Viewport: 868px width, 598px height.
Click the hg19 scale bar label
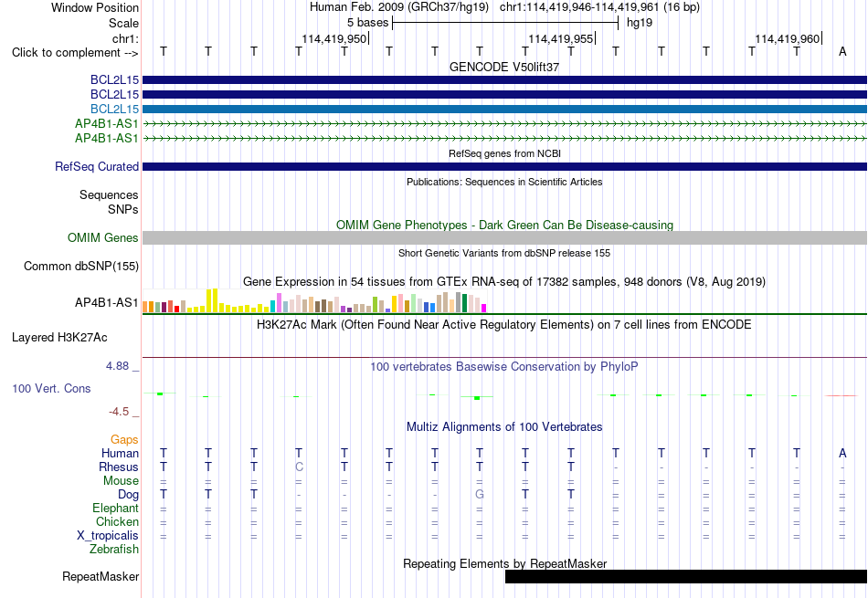pos(640,23)
